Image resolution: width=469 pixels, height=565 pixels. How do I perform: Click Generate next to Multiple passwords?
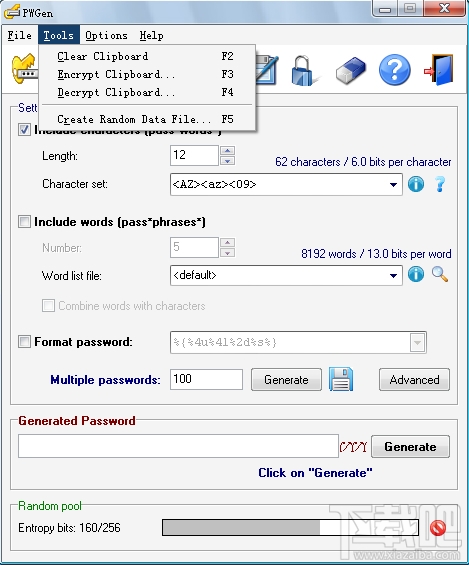(286, 379)
